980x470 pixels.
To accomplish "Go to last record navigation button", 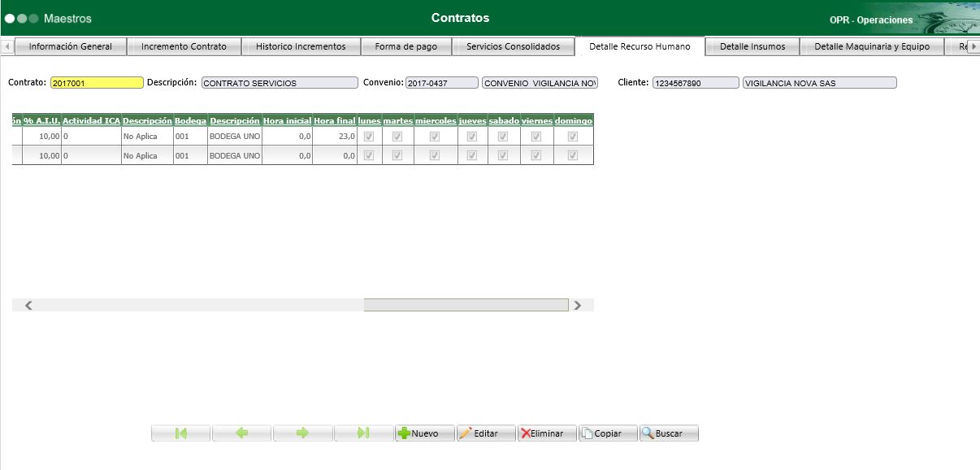I will (364, 433).
